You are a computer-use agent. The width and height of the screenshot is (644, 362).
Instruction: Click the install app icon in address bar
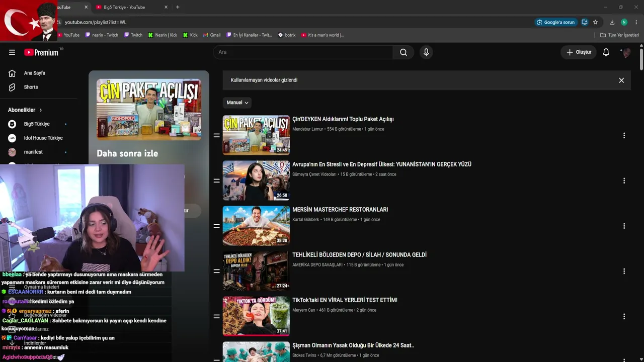584,22
